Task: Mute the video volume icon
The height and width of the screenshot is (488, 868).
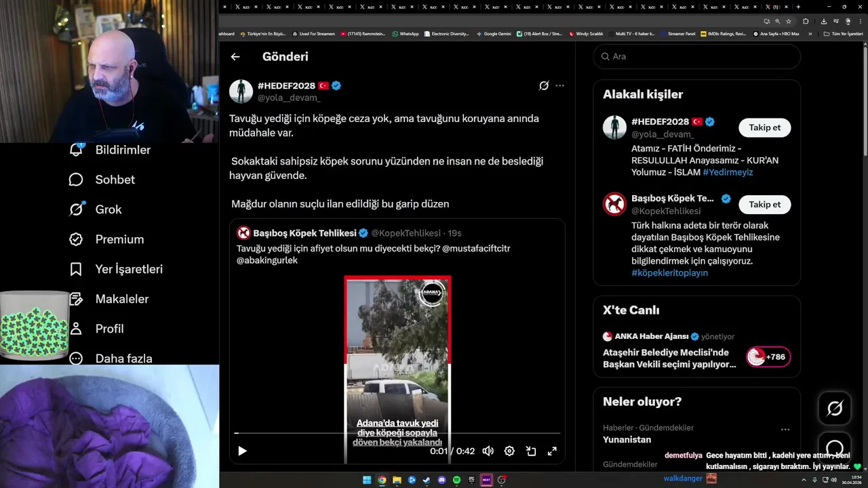Action: tap(488, 451)
